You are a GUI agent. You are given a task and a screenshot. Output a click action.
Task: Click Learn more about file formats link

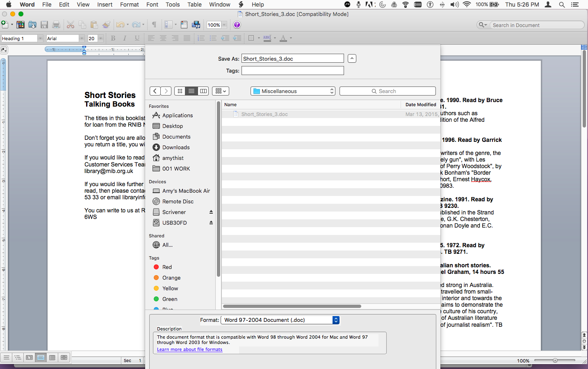pyautogui.click(x=189, y=349)
